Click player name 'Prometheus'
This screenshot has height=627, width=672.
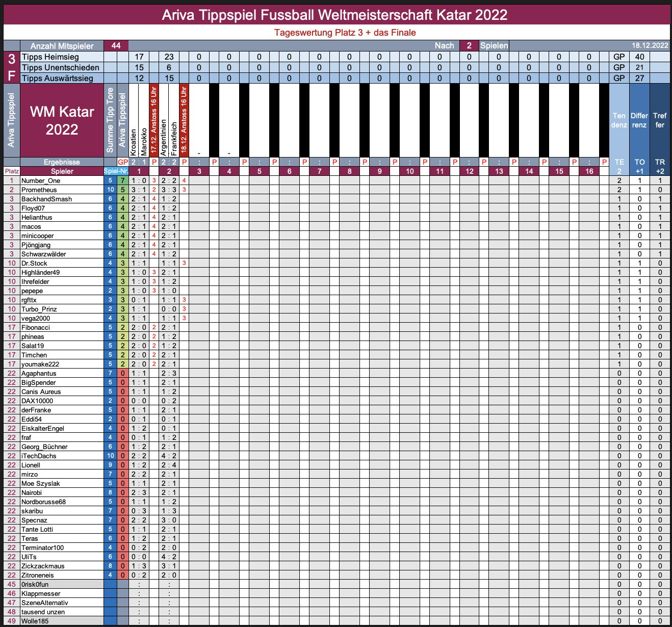pos(39,190)
